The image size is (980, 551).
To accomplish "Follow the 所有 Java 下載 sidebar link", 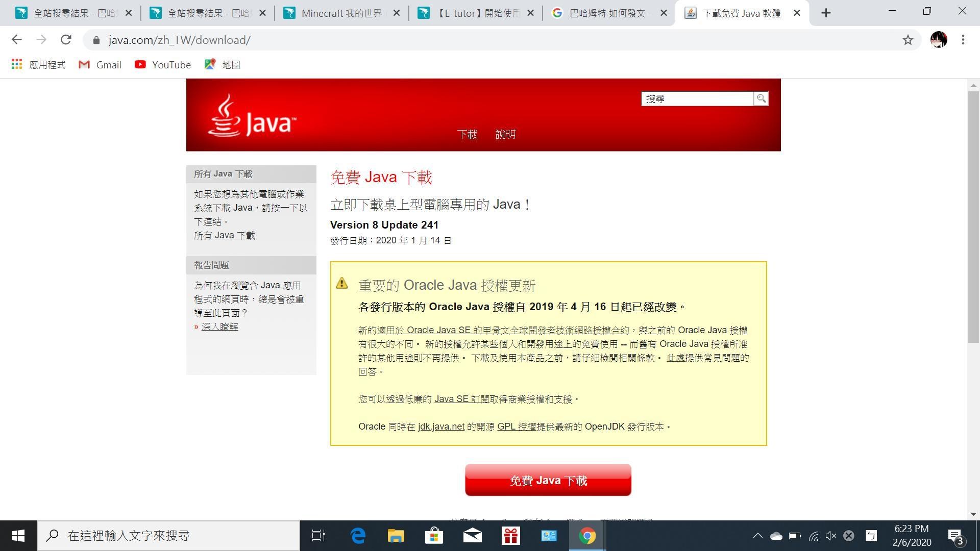I will click(224, 235).
